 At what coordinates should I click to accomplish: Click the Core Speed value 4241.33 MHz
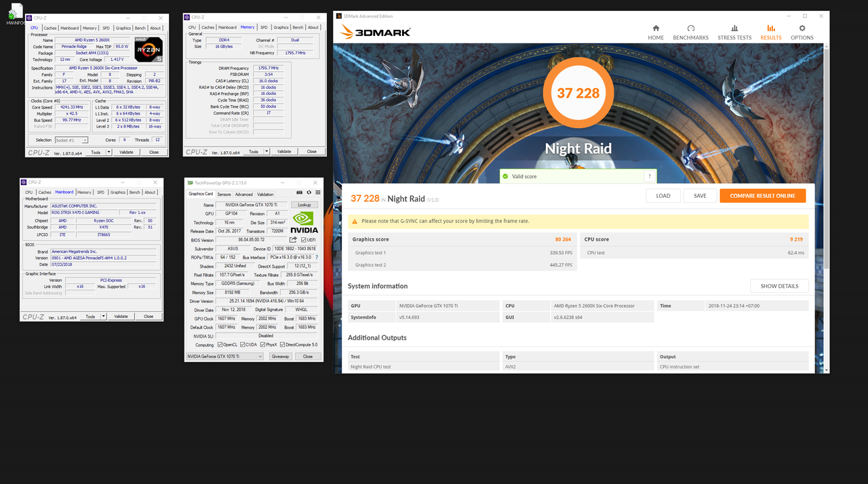[x=71, y=107]
